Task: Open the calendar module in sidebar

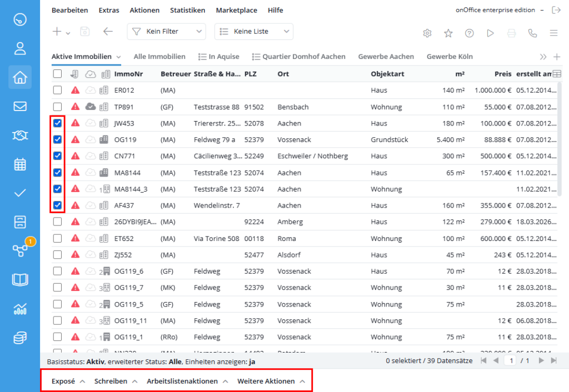Action: click(x=20, y=164)
